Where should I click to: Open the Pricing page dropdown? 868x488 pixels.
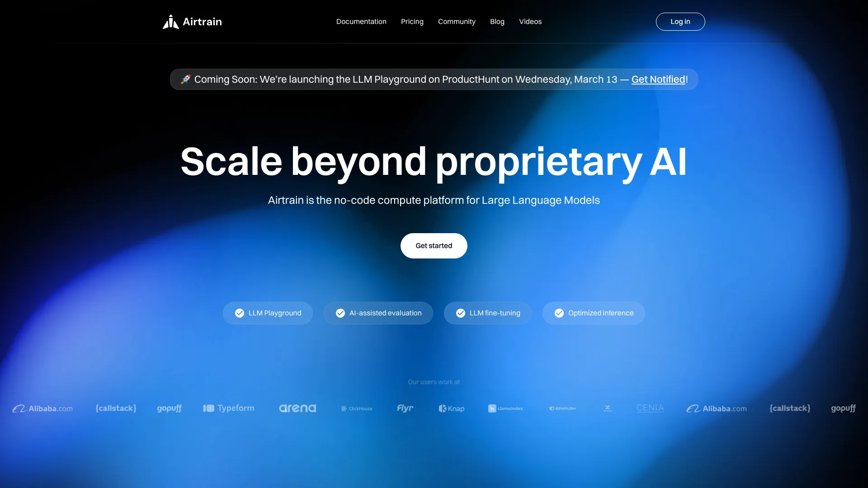(x=412, y=21)
